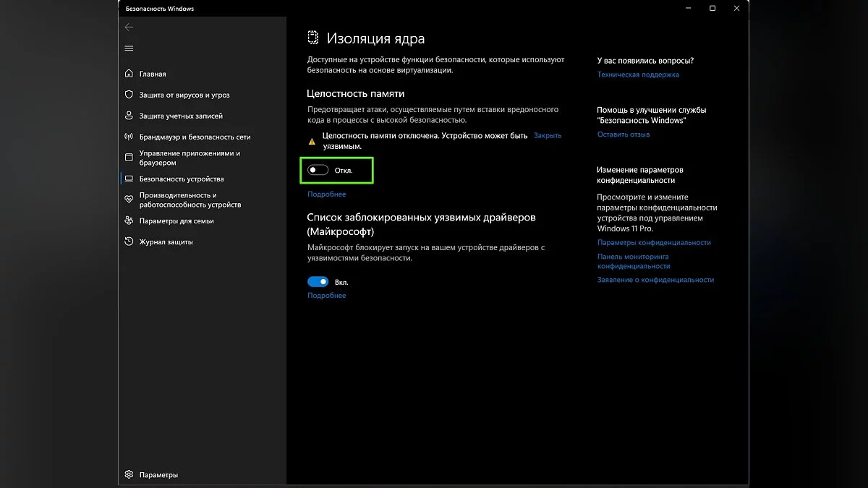Minimize the Безопасность Windows window
Image resolution: width=868 pixels, height=488 pixels.
pyautogui.click(x=687, y=8)
